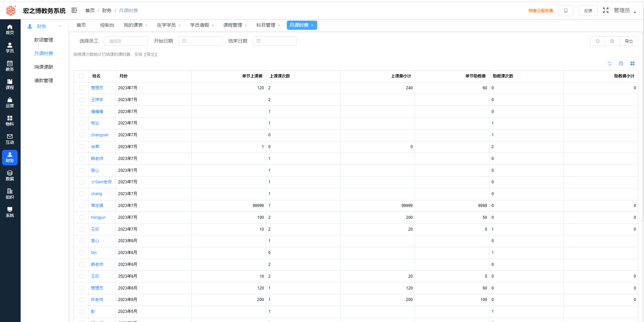Select the 财务 finance sidebar icon

click(x=10, y=158)
